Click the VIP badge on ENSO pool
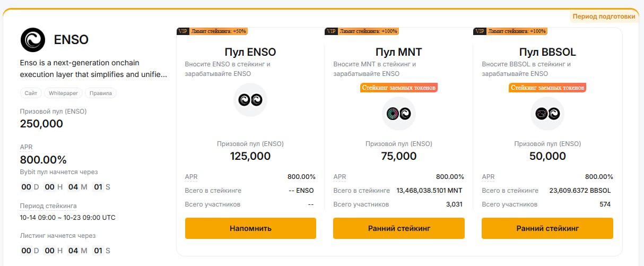Image resolution: width=644 pixels, height=266 pixels. pos(182,31)
